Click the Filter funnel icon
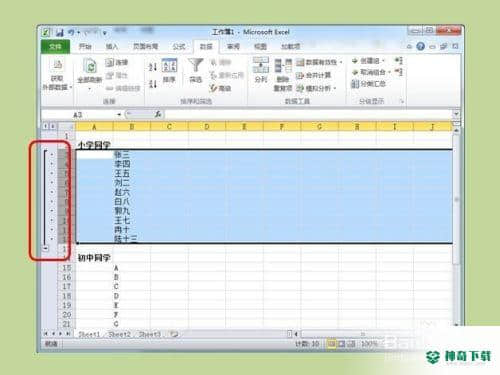500x375 pixels. point(195,65)
